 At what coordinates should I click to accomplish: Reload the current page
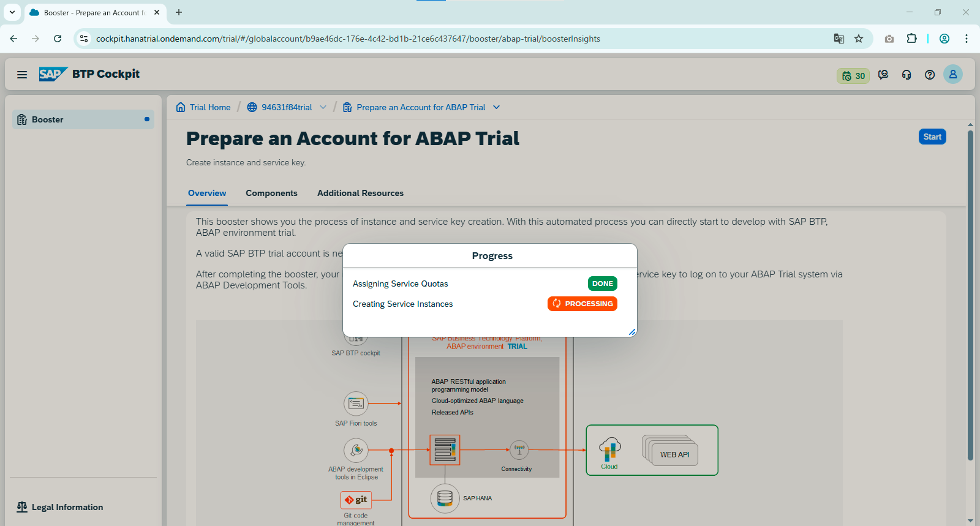point(58,39)
